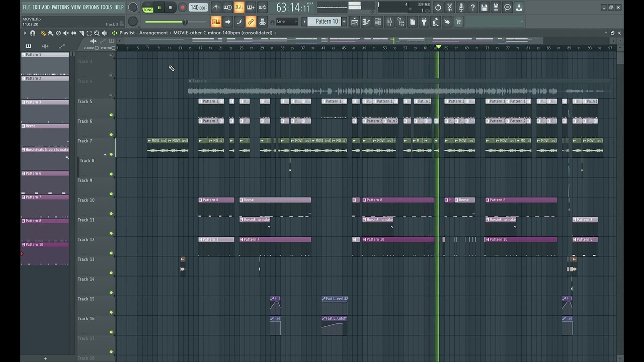Open the channel rack icon

[377, 22]
